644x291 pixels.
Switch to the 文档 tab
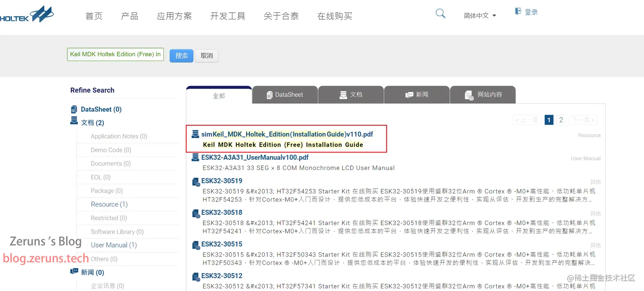tap(351, 95)
